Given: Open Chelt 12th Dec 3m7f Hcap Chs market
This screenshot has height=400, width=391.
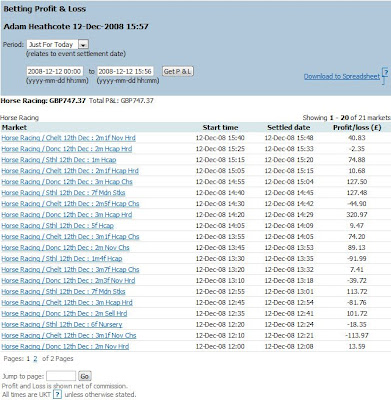Looking at the screenshot, I should (x=70, y=270).
